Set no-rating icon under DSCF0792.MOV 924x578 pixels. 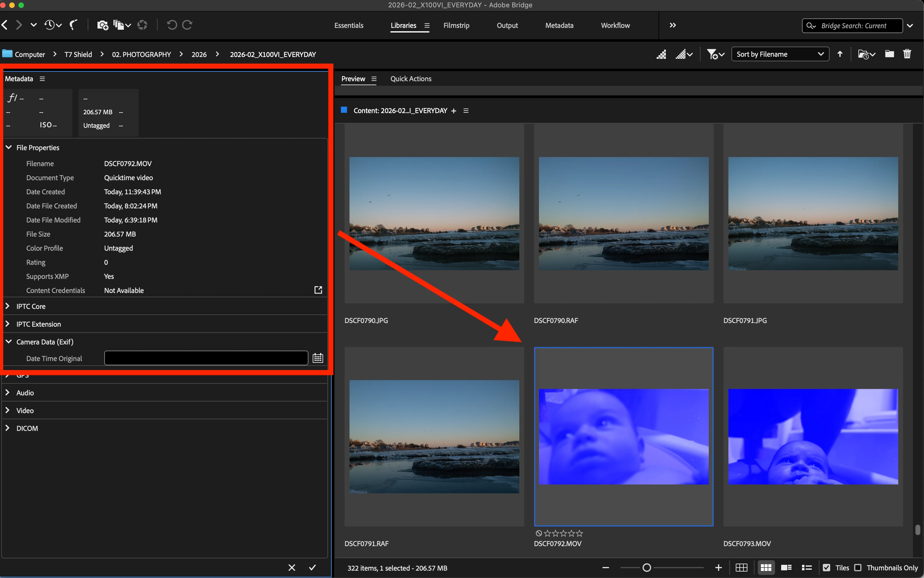coord(539,533)
